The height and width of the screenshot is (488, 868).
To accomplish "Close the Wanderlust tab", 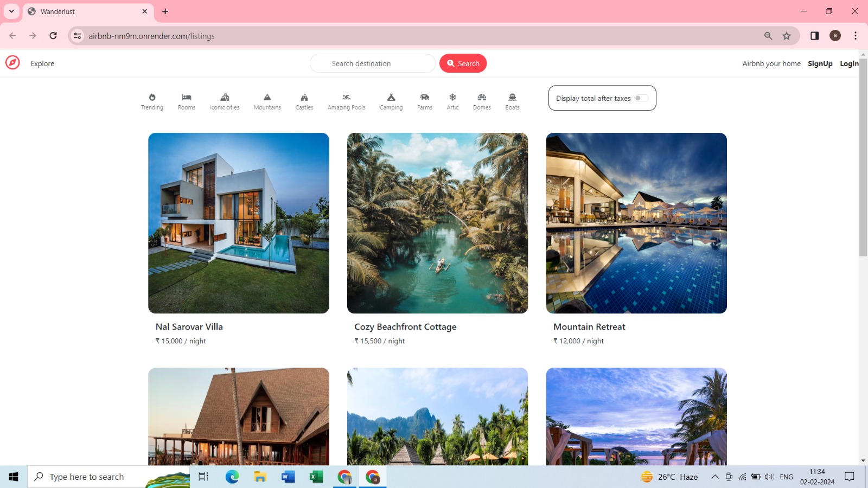I will pos(145,11).
